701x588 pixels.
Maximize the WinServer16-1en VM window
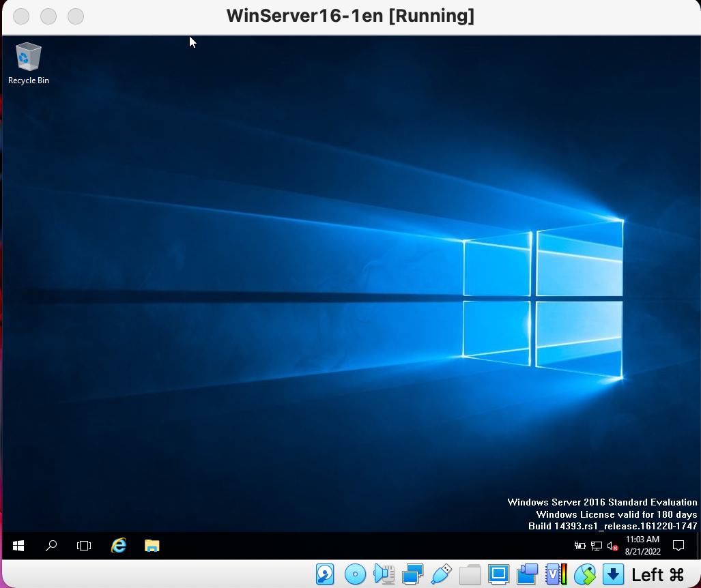pyautogui.click(x=76, y=16)
